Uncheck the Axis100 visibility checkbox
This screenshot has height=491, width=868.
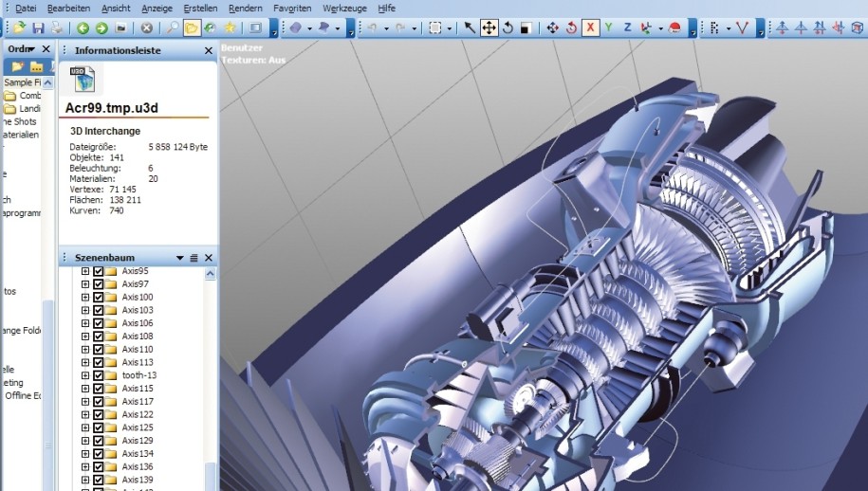point(99,297)
